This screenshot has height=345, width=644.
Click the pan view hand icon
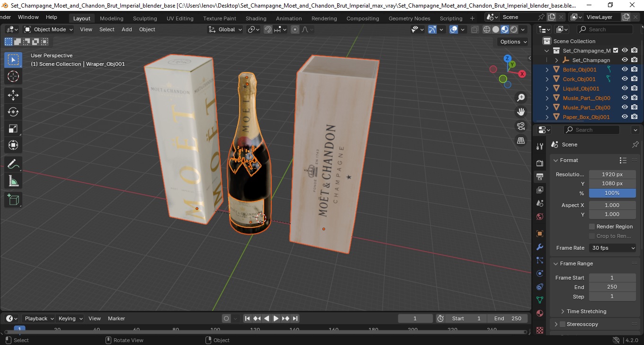click(x=521, y=112)
